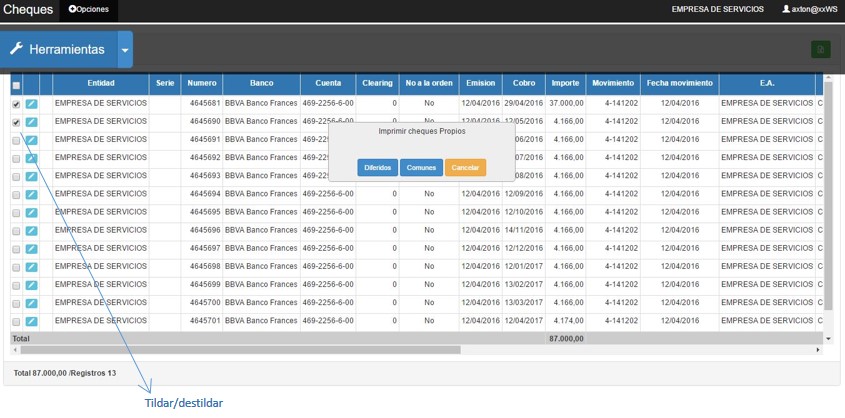This screenshot has width=845, height=418.
Task: Click the edit pencil icon for cheque 4645694
Action: 31,194
